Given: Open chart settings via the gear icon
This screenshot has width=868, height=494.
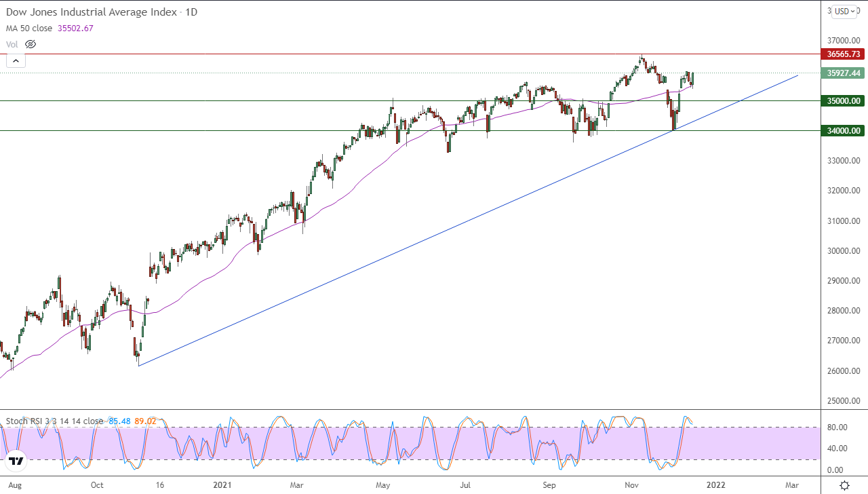Looking at the screenshot, I should [x=844, y=485].
